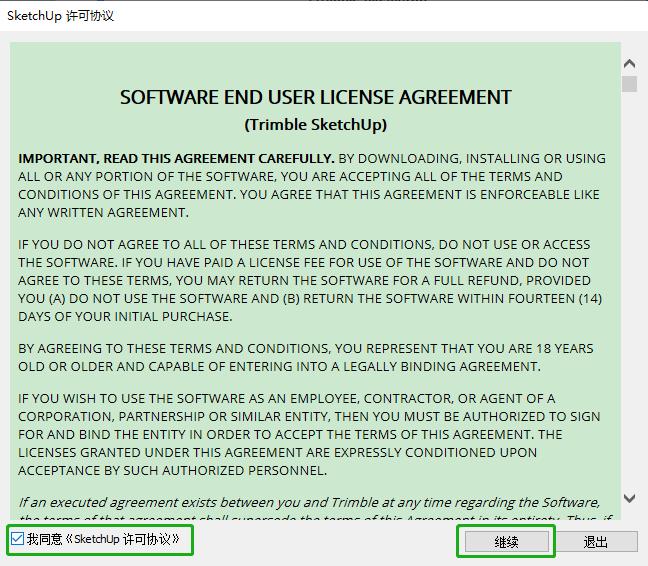Click the line ANY WRITTEN AGREEMENT.
The height and width of the screenshot is (566, 648).
(x=103, y=212)
